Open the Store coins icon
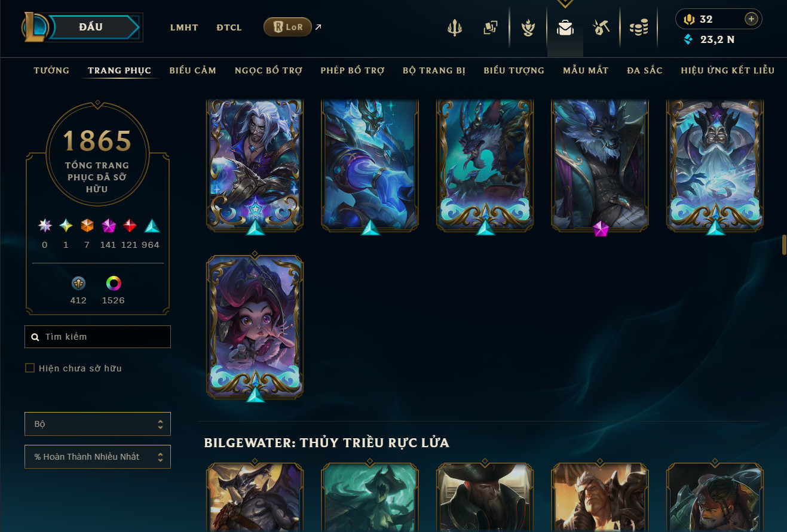The width and height of the screenshot is (787, 532). pos(639,27)
